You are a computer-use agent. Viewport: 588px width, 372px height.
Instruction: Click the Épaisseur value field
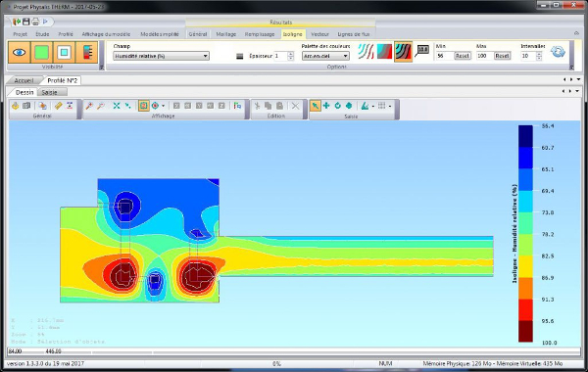point(281,56)
